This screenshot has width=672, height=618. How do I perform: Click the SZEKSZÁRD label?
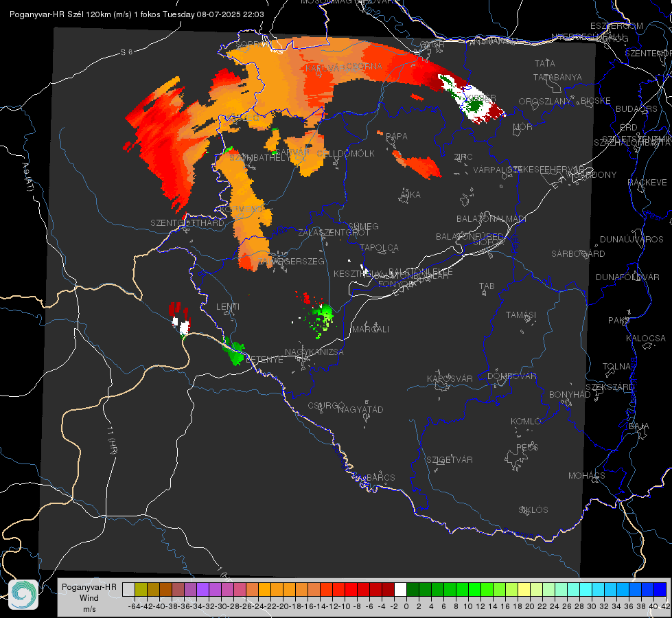(610, 387)
